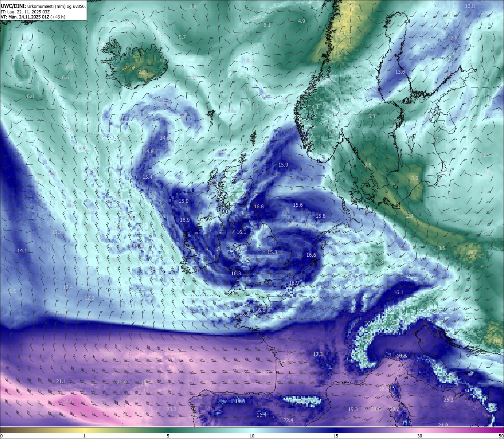
Task: Click the 2.9 value on the map
Action: [409, 216]
